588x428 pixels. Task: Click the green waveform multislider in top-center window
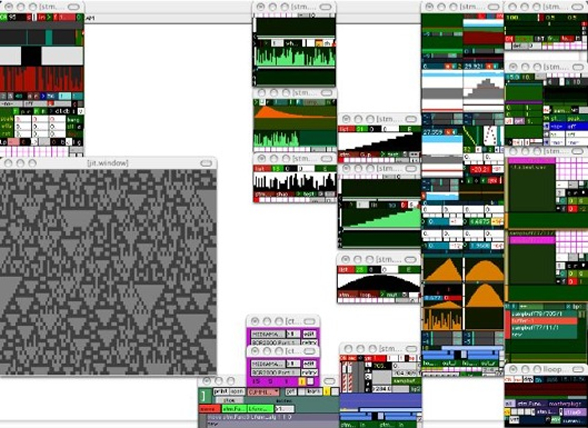[x=296, y=57]
